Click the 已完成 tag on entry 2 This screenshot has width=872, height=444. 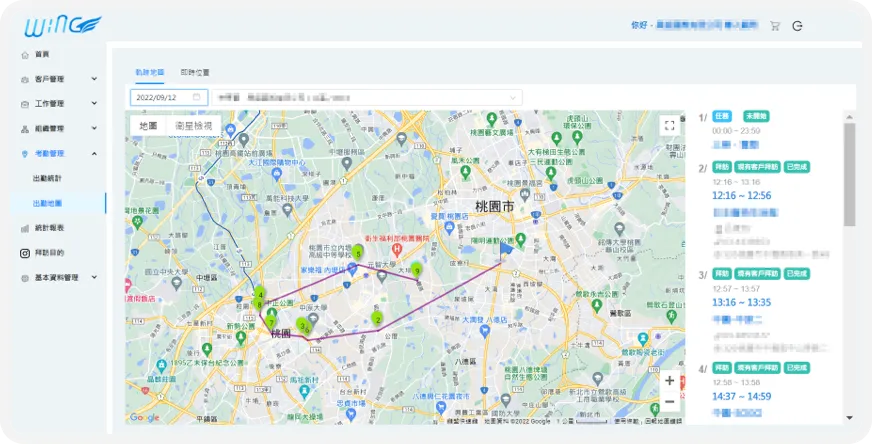tap(797, 167)
